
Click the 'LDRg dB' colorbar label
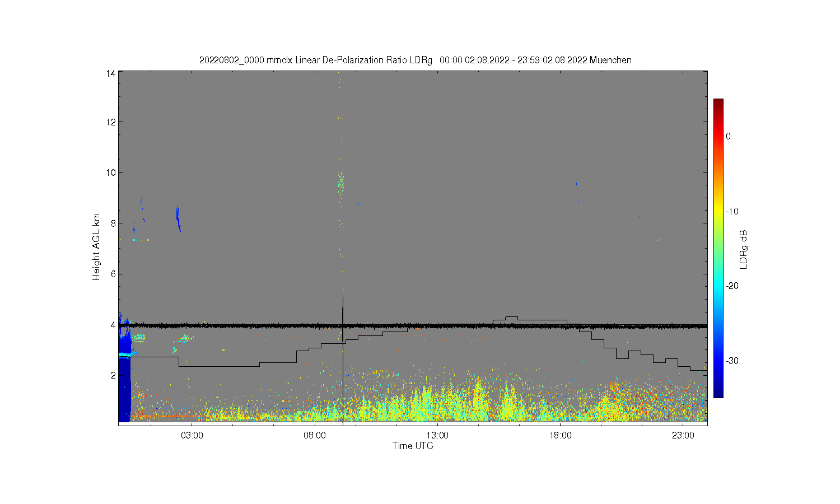[743, 249]
